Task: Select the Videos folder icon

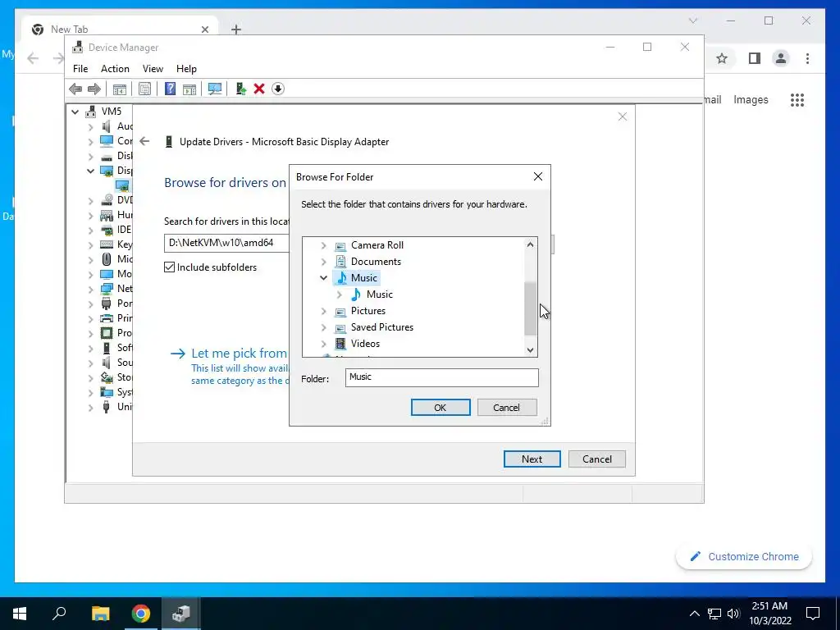Action: click(x=340, y=344)
